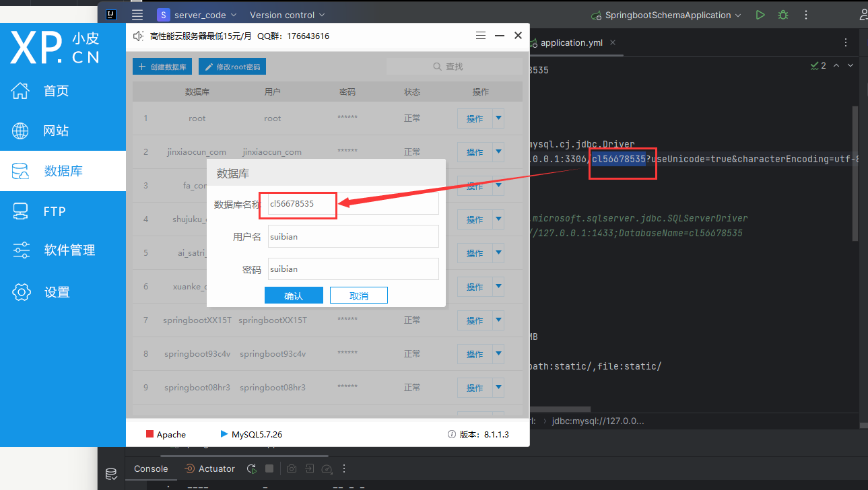Click the jdbc:mysql://127.0.0... breadcrumb
The height and width of the screenshot is (490, 868).
[x=598, y=421]
